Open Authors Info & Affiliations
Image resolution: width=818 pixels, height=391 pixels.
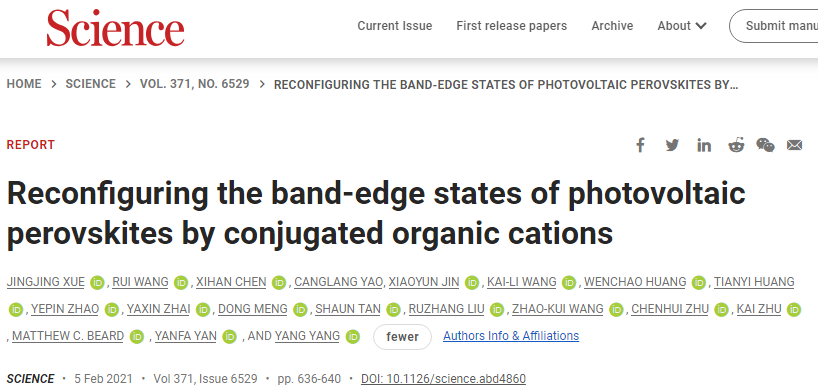click(x=511, y=336)
